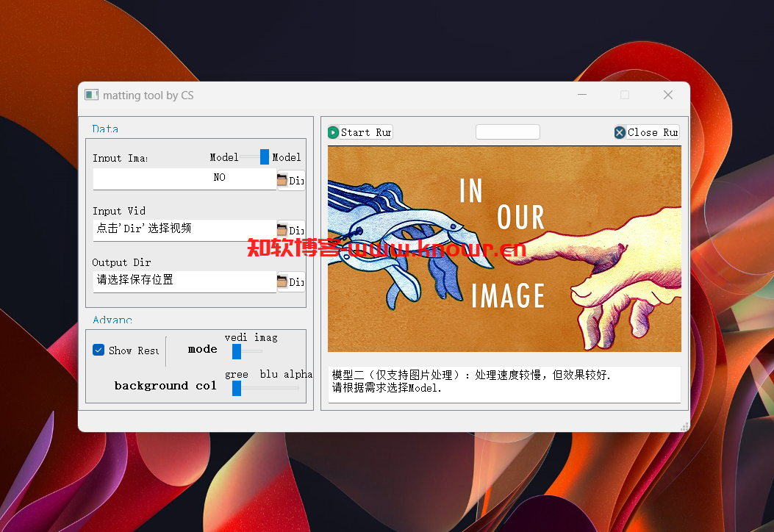Move the Model selection slider

click(x=255, y=157)
